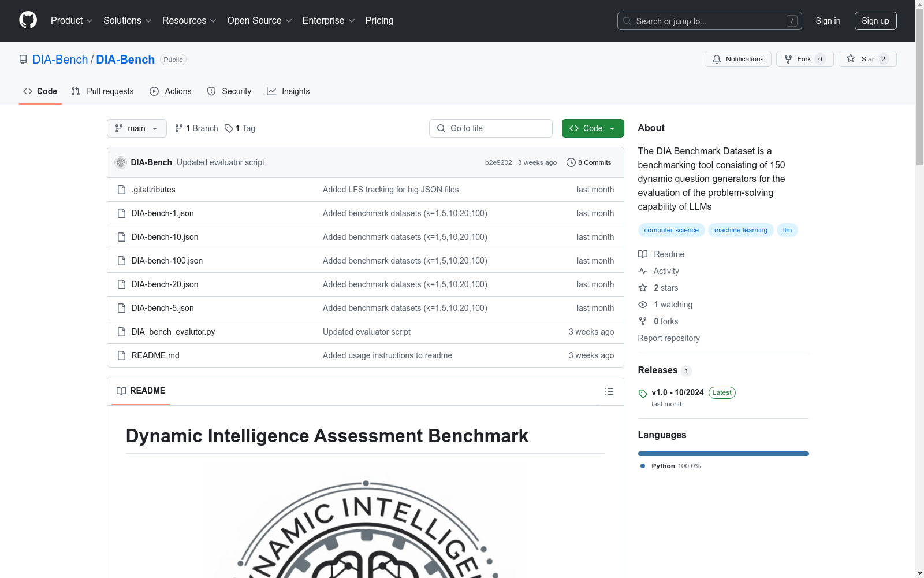
Task: Expand the Resources menu
Action: pyautogui.click(x=189, y=21)
